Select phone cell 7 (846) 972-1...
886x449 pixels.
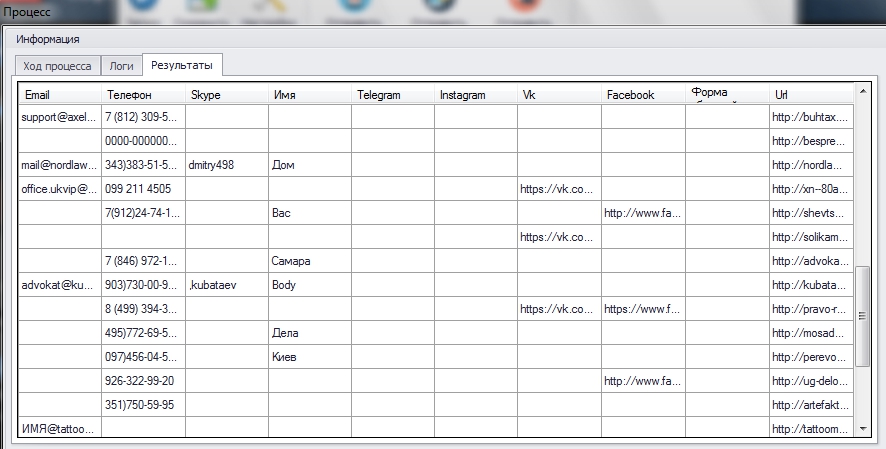(144, 261)
